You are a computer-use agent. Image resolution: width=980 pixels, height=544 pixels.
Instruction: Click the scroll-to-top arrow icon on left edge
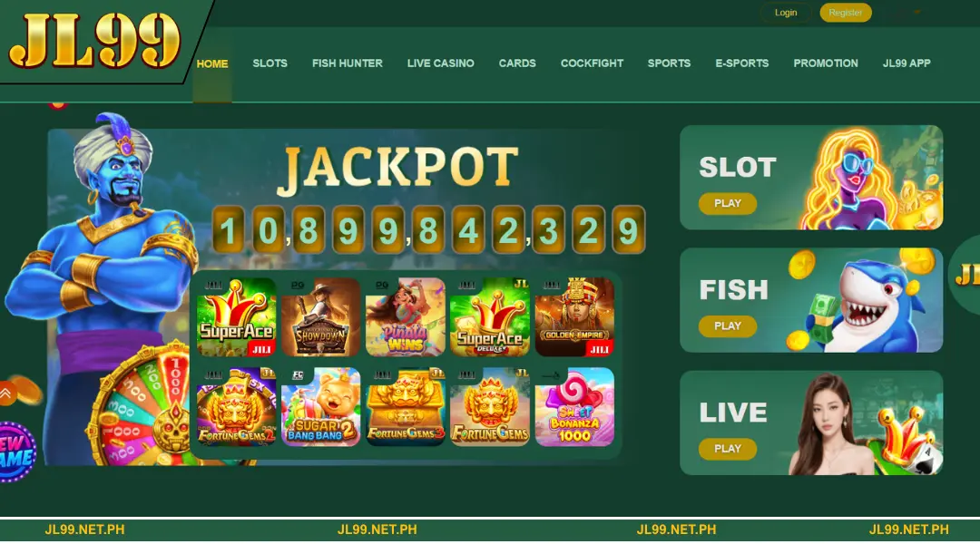[5, 393]
